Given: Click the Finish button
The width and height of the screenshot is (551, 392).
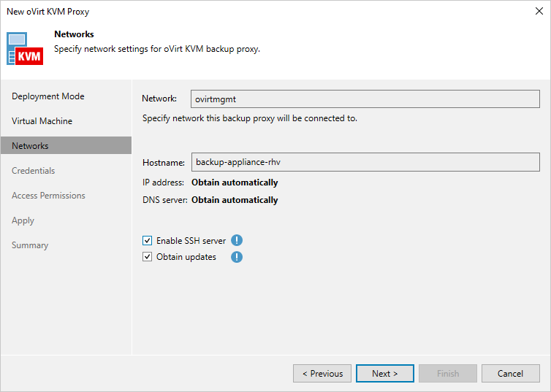Looking at the screenshot, I should point(447,374).
